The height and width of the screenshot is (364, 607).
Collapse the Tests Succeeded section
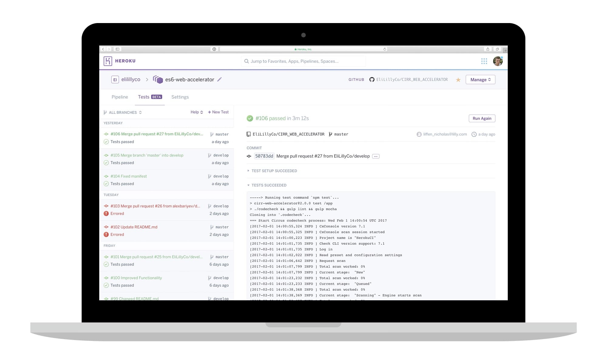pyautogui.click(x=267, y=185)
